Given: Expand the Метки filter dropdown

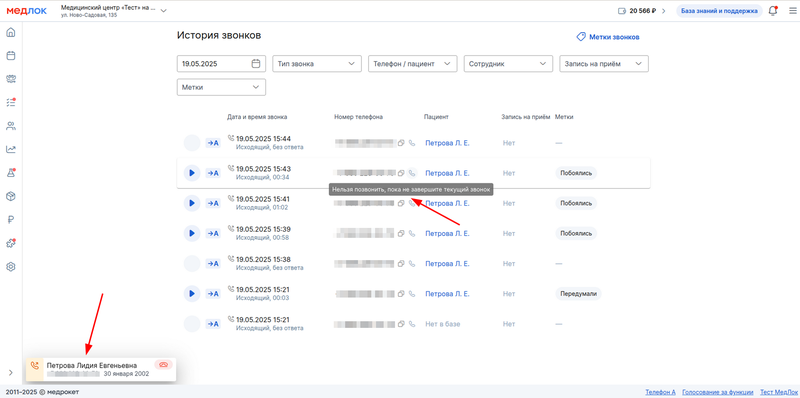Looking at the screenshot, I should point(221,87).
